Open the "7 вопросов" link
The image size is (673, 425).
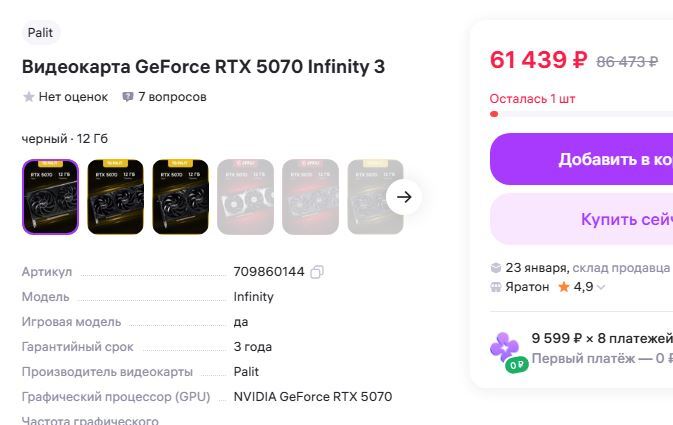(x=172, y=97)
